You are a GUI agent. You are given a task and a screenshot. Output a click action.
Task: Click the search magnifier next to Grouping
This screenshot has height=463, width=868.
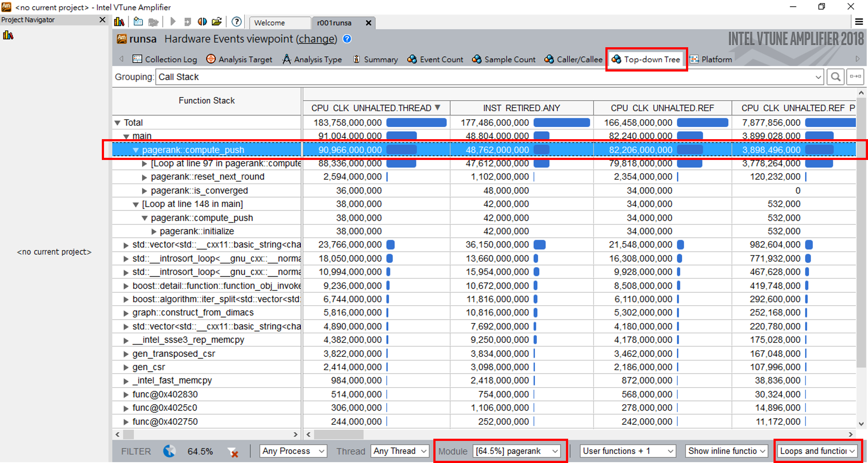[835, 77]
